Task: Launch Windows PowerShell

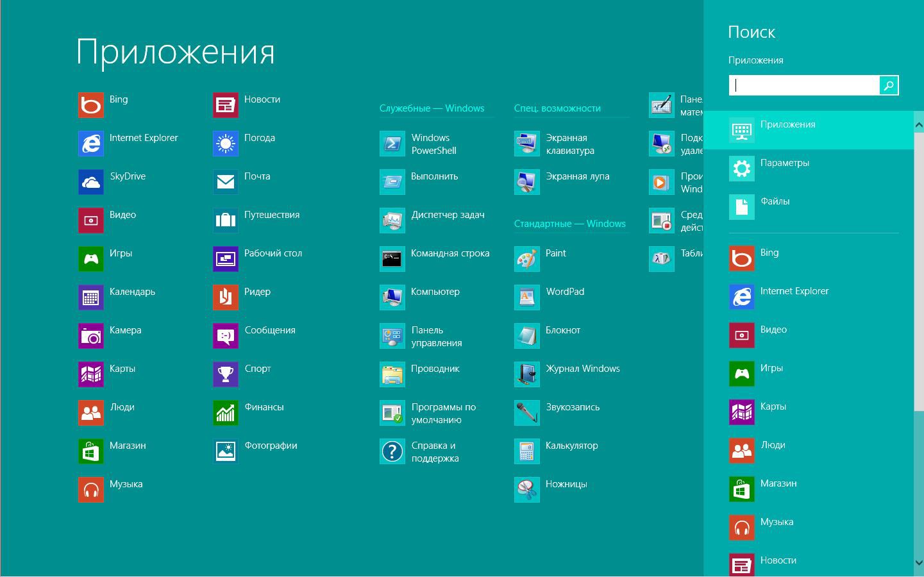Action: pos(418,144)
